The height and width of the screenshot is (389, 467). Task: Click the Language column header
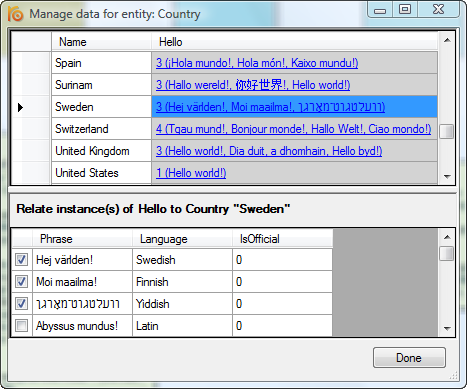pos(182,239)
